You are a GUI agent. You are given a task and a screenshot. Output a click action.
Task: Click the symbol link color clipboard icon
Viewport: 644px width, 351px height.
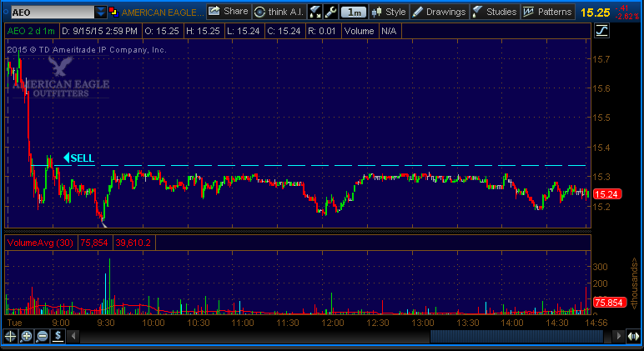113,12
